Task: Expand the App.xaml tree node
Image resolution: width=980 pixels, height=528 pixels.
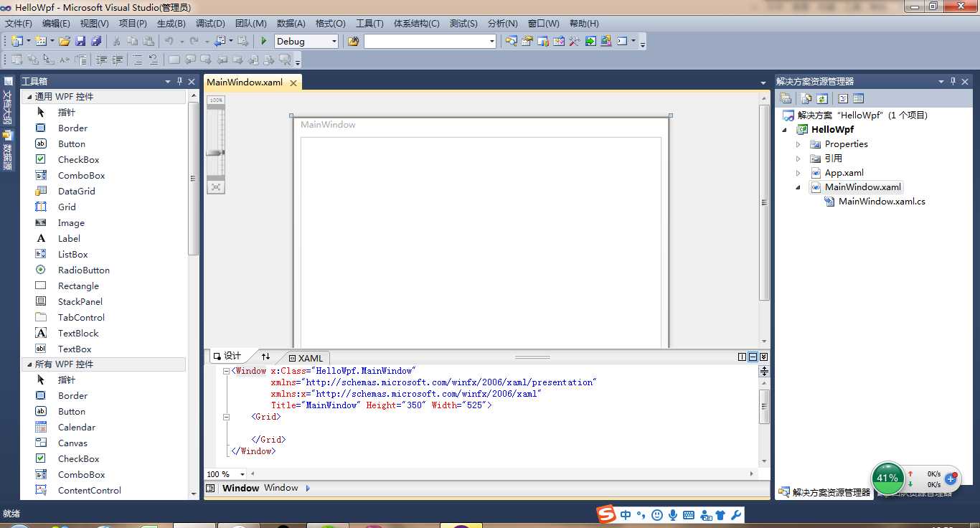Action: pyautogui.click(x=798, y=173)
